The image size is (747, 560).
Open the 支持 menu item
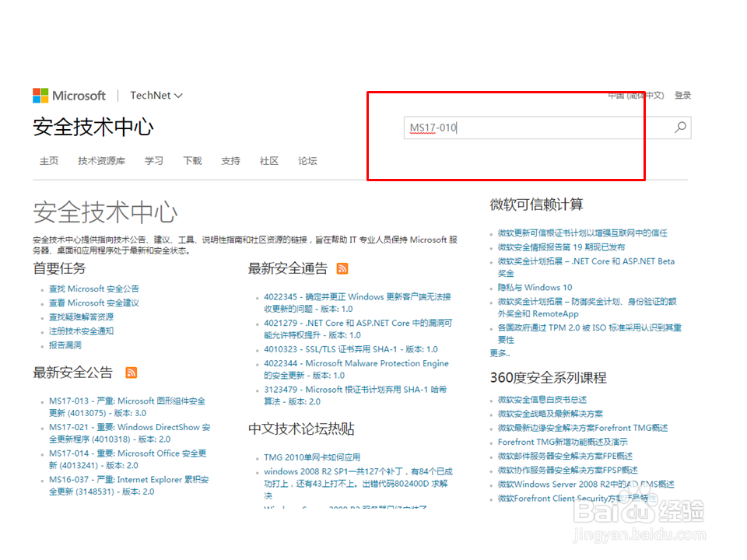pyautogui.click(x=230, y=161)
